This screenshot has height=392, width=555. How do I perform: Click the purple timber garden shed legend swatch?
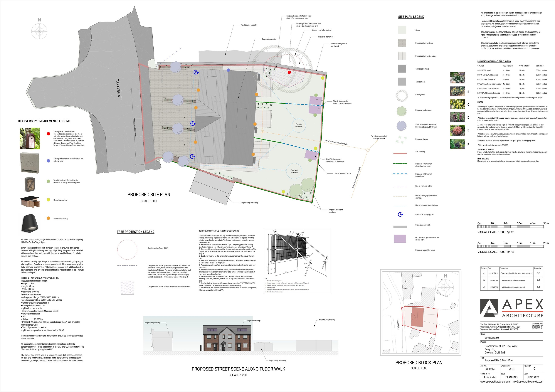400,238
